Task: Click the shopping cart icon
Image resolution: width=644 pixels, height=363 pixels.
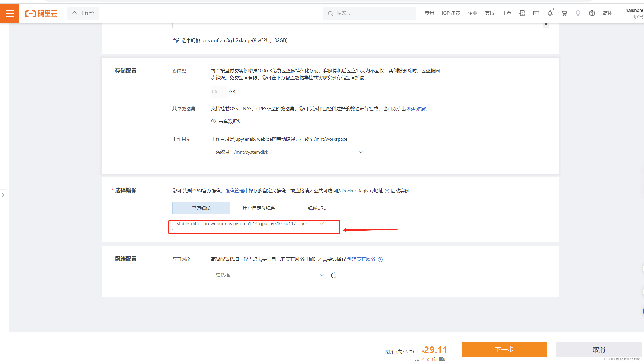Action: 564,13
